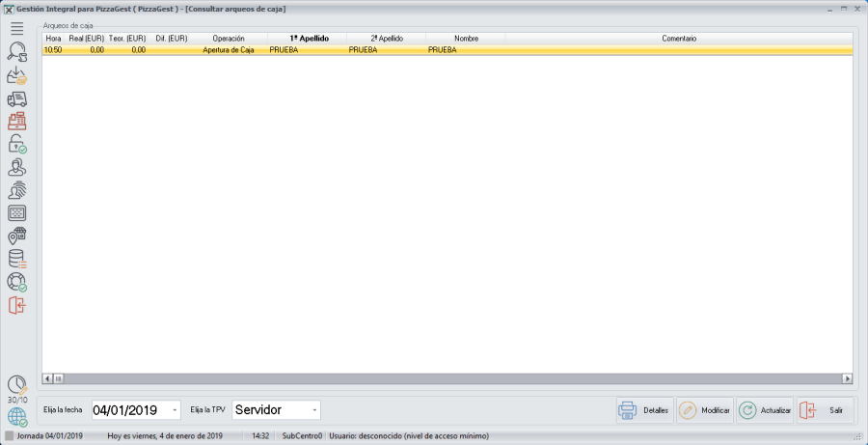This screenshot has width=868, height=445.
Task: Click the delivery truck sidebar icon
Action: pos(16,98)
